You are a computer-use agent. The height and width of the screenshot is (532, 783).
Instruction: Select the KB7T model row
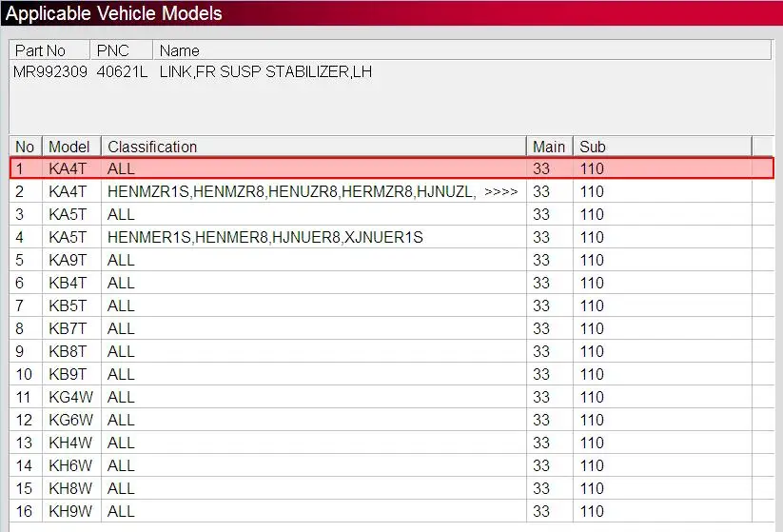point(392,328)
